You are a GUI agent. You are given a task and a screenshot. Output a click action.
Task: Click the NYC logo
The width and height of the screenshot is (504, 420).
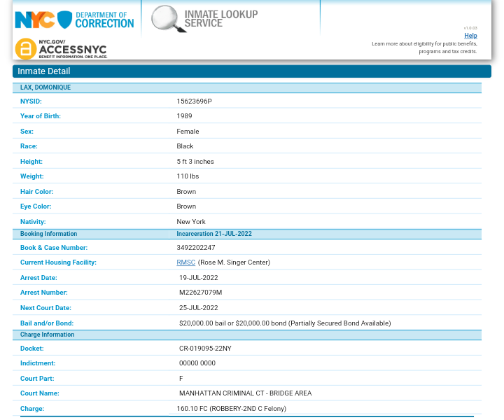click(x=35, y=20)
